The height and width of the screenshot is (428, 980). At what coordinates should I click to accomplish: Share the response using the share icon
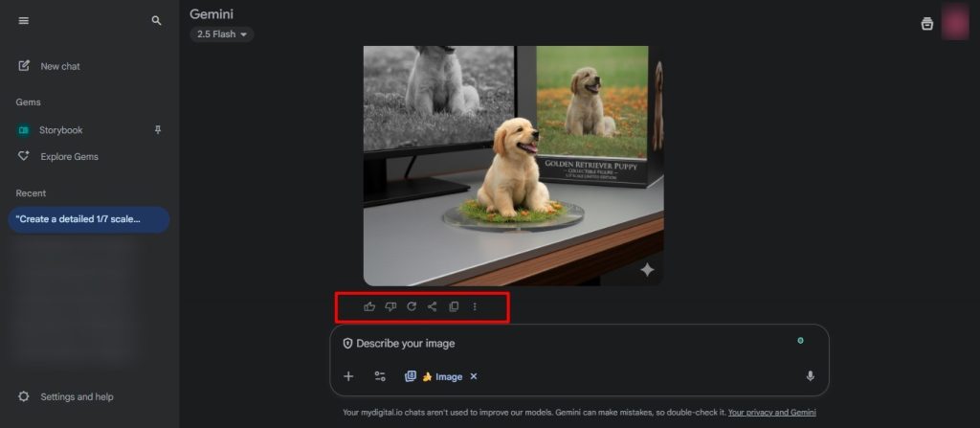(x=433, y=306)
